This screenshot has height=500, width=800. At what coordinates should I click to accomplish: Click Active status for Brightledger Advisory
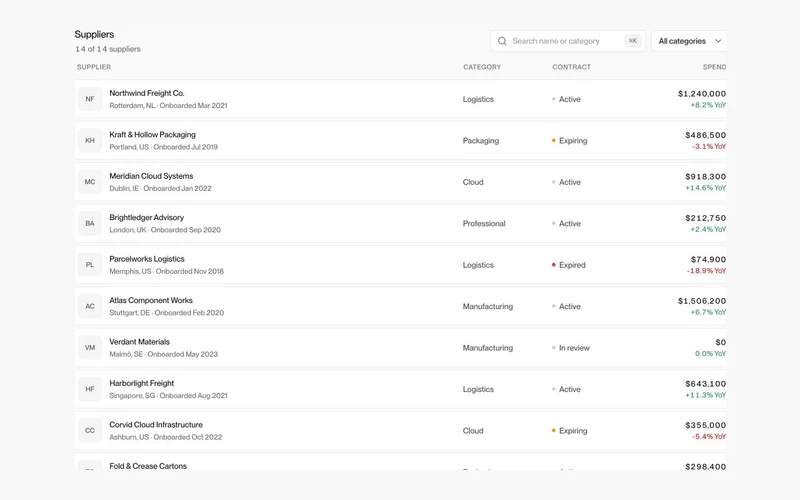point(566,223)
